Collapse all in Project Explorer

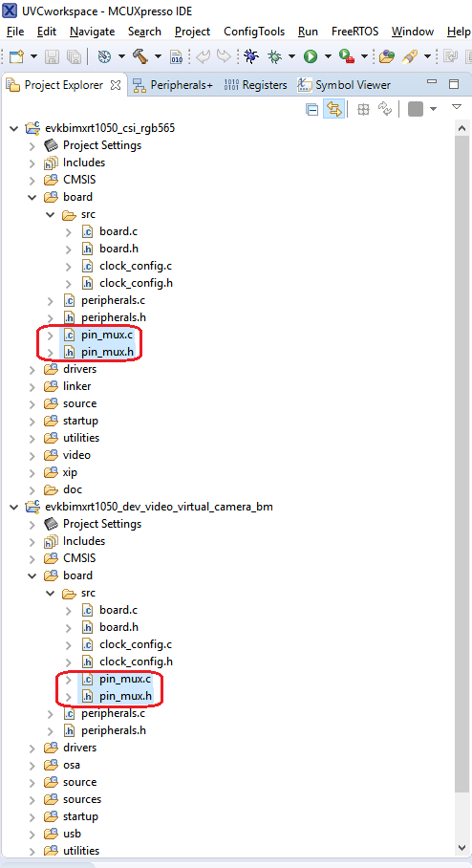click(x=312, y=109)
